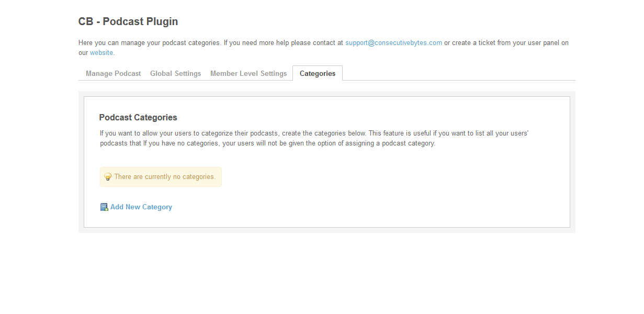The width and height of the screenshot is (644, 314).
Task: Click the support@consecutivebytes.com email link
Action: point(393,43)
